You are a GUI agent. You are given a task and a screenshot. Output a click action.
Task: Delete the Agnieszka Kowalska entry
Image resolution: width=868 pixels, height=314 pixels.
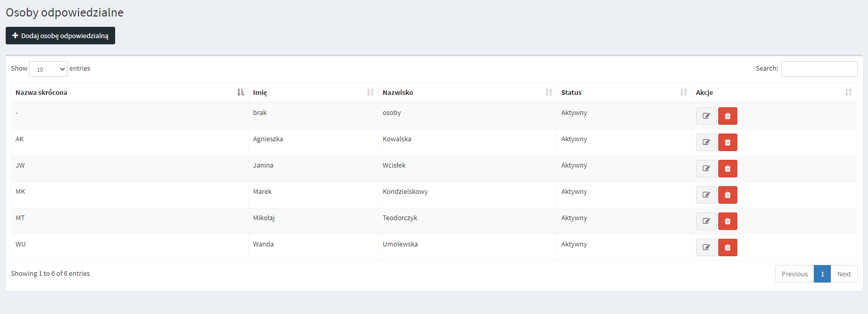[x=728, y=142]
